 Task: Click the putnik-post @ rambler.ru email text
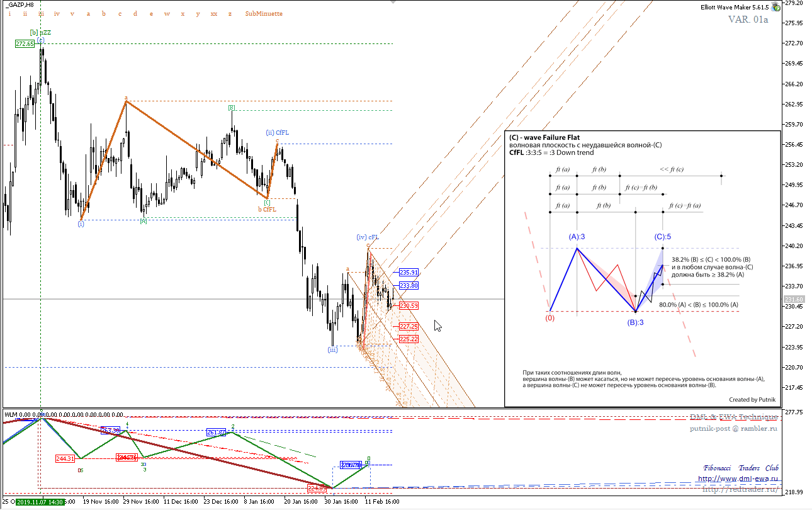[x=733, y=428]
